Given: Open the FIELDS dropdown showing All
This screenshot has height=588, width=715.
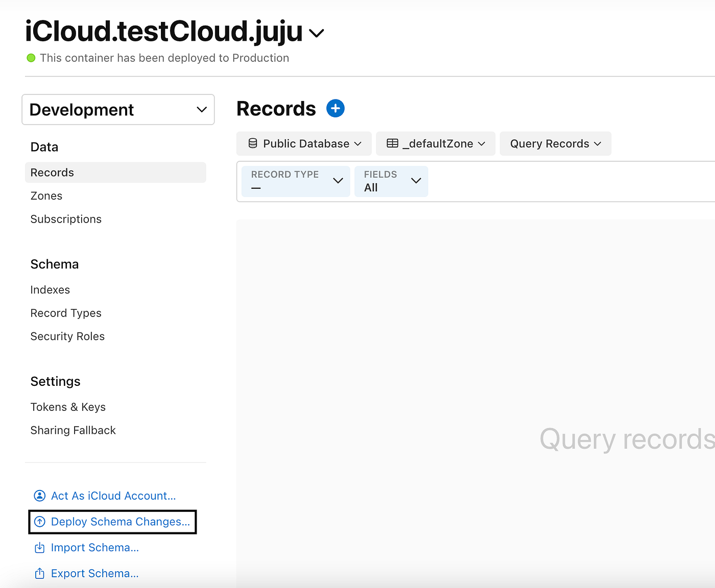Looking at the screenshot, I should [x=391, y=181].
